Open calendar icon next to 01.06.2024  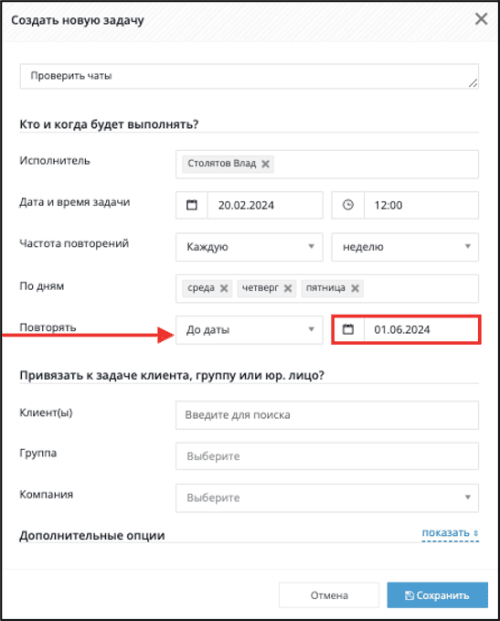[348, 330]
